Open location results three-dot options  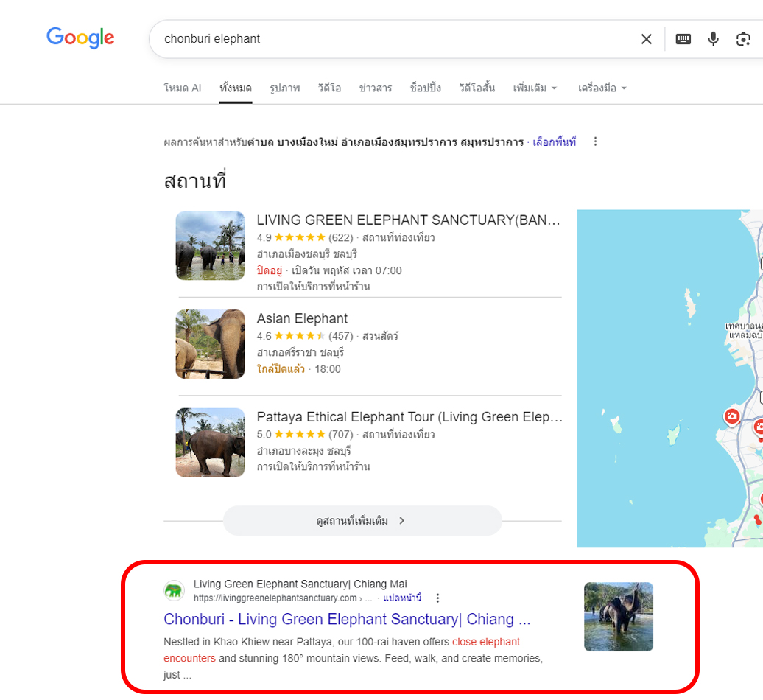[x=596, y=141]
